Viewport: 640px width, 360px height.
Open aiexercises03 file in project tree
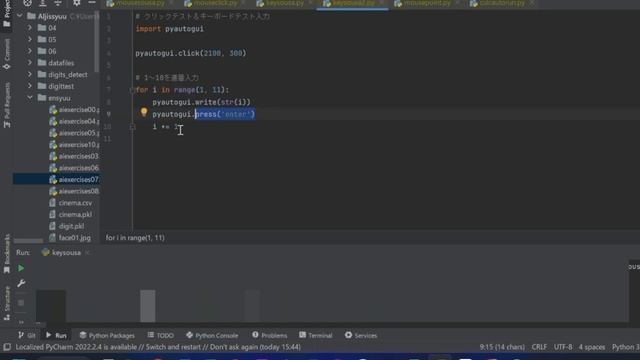(74, 156)
